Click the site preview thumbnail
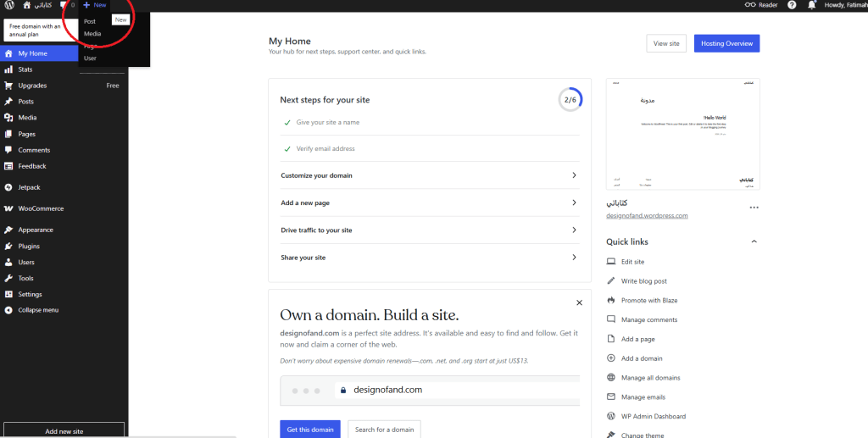The image size is (868, 438). tap(682, 134)
